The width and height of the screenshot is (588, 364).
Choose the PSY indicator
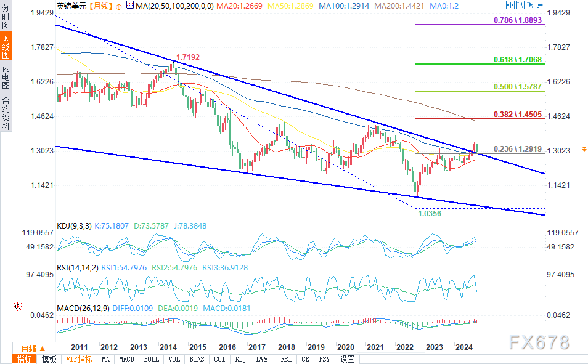click(324, 359)
